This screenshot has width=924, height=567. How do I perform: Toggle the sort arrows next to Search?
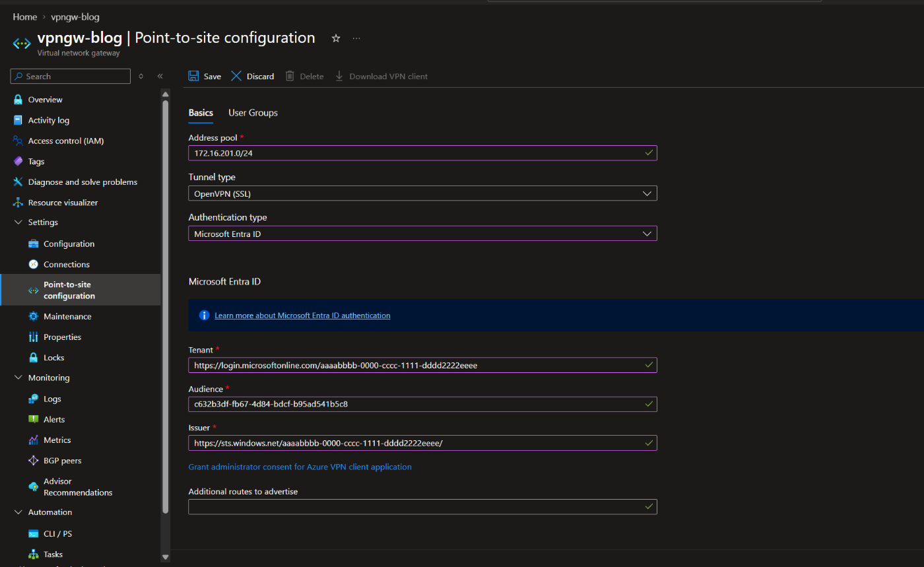(x=141, y=77)
